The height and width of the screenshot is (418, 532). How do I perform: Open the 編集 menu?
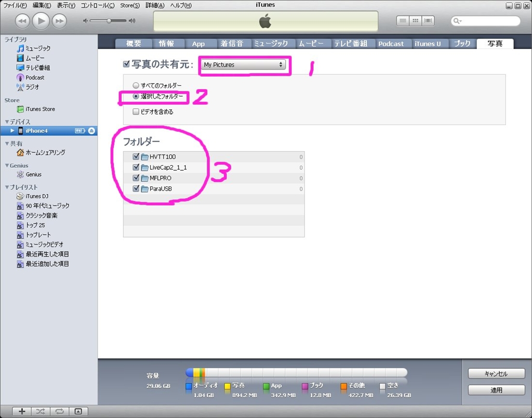click(x=42, y=5)
